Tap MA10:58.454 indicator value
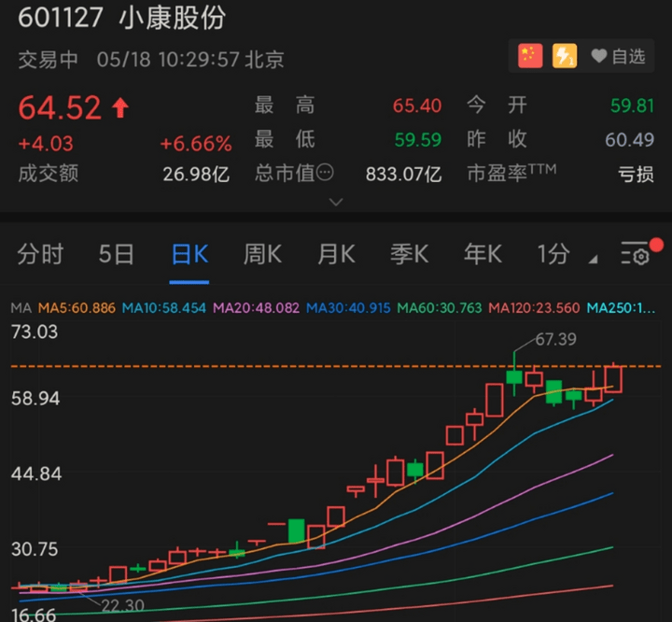This screenshot has width=672, height=622. click(163, 307)
